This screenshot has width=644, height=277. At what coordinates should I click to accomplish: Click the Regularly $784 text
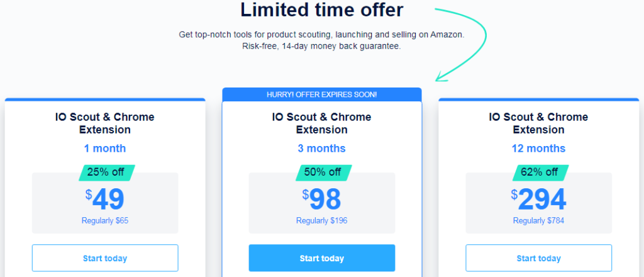(538, 221)
